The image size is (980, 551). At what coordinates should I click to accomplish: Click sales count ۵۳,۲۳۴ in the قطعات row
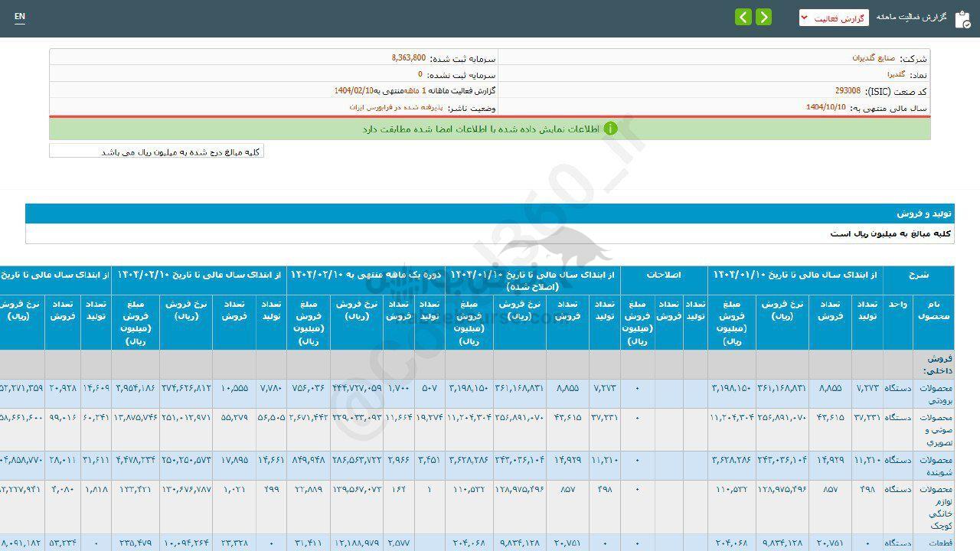(63, 543)
